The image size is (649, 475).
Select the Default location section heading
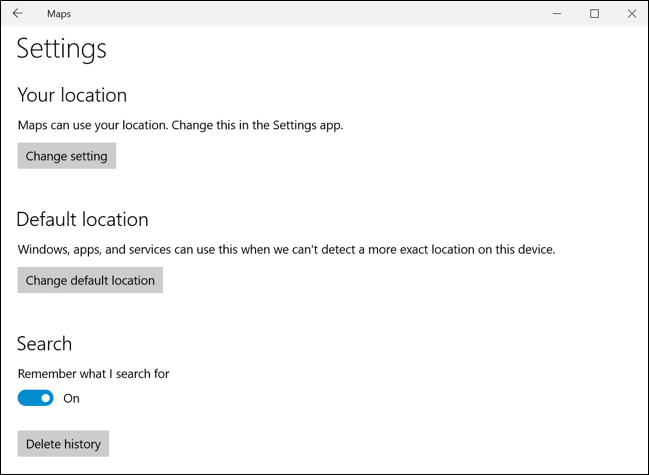click(x=82, y=219)
